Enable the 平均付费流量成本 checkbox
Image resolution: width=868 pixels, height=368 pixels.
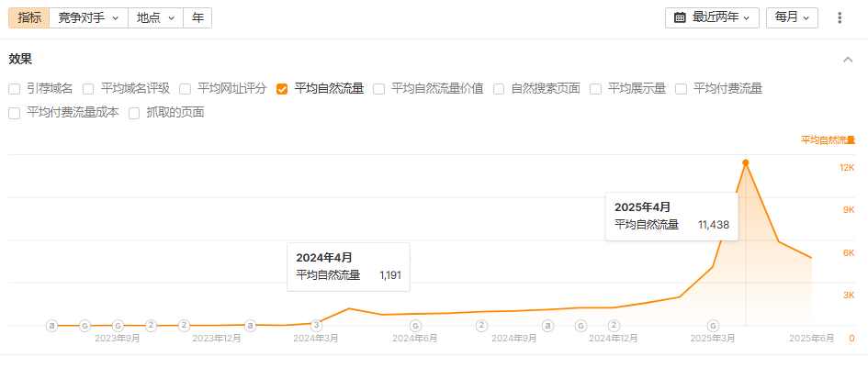pos(15,113)
